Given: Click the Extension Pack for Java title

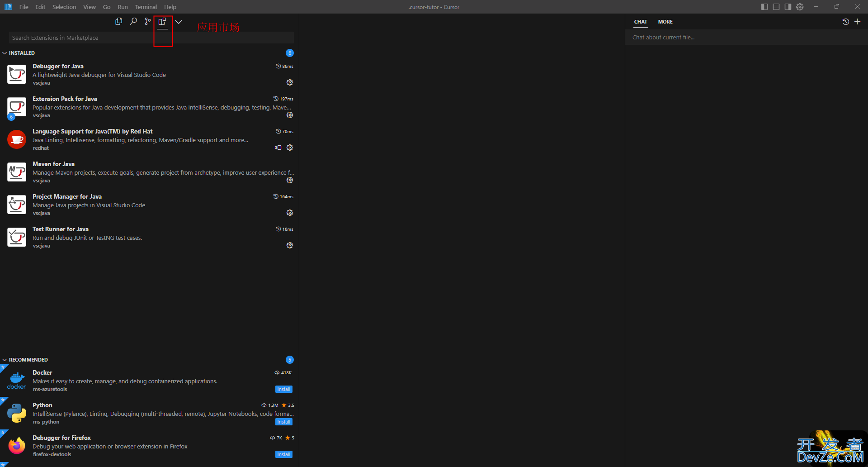Looking at the screenshot, I should click(65, 99).
